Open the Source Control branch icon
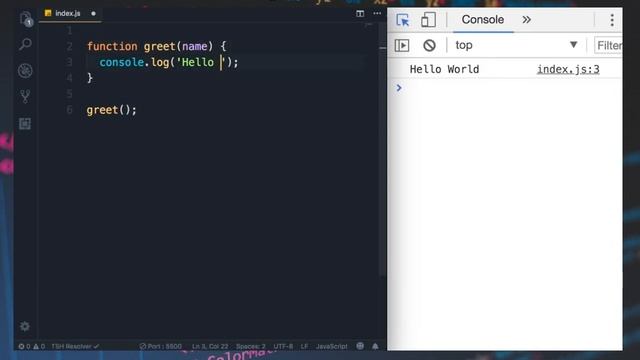This screenshot has width=640, height=360. (x=25, y=97)
